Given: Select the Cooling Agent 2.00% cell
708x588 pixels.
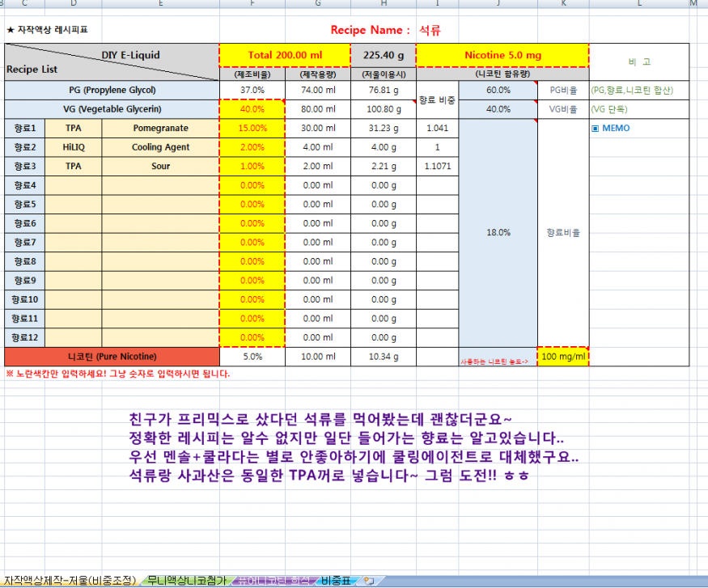Looking at the screenshot, I should pyautogui.click(x=252, y=147).
